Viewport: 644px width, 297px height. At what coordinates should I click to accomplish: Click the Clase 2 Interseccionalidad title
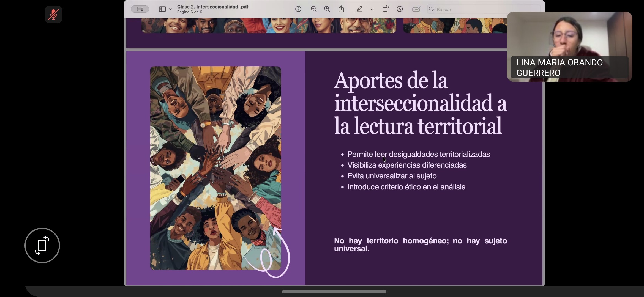coord(213,6)
